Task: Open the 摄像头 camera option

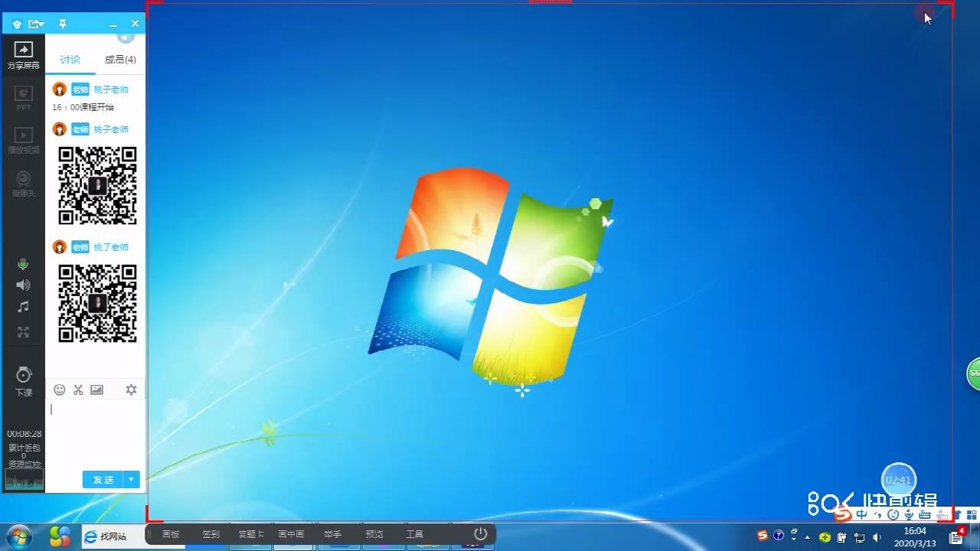Action: click(24, 184)
